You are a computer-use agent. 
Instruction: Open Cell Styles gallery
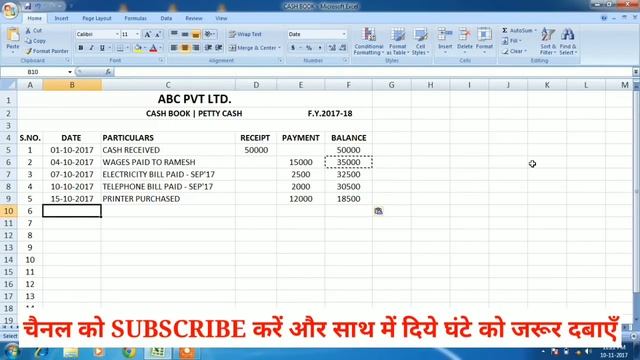(x=420, y=41)
